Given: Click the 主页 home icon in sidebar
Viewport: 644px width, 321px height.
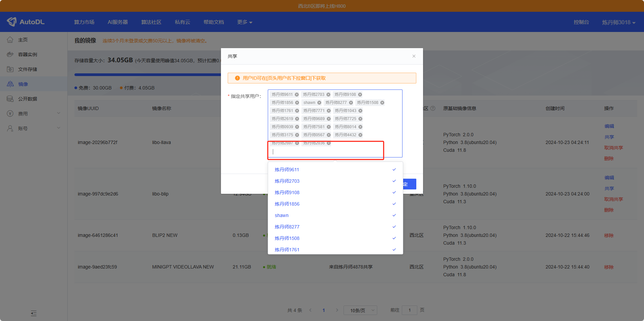Looking at the screenshot, I should pos(10,40).
